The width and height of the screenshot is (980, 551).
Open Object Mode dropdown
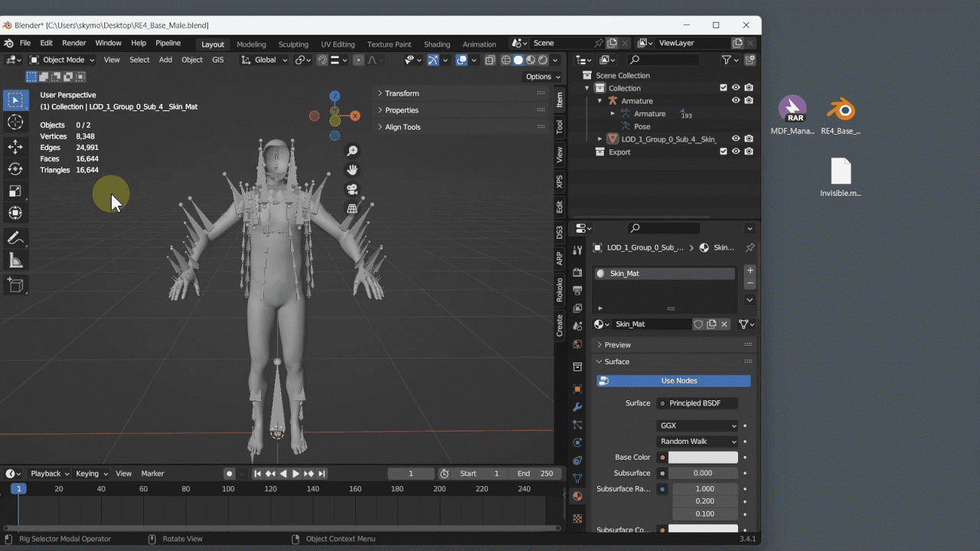click(x=62, y=60)
